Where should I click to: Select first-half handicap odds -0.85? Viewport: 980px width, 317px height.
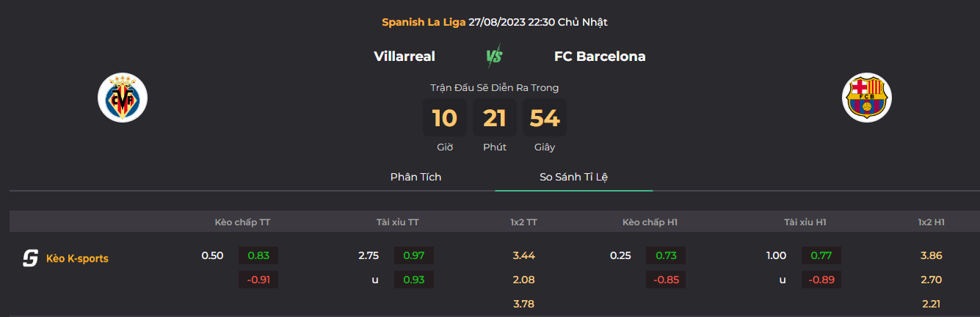coord(666,280)
